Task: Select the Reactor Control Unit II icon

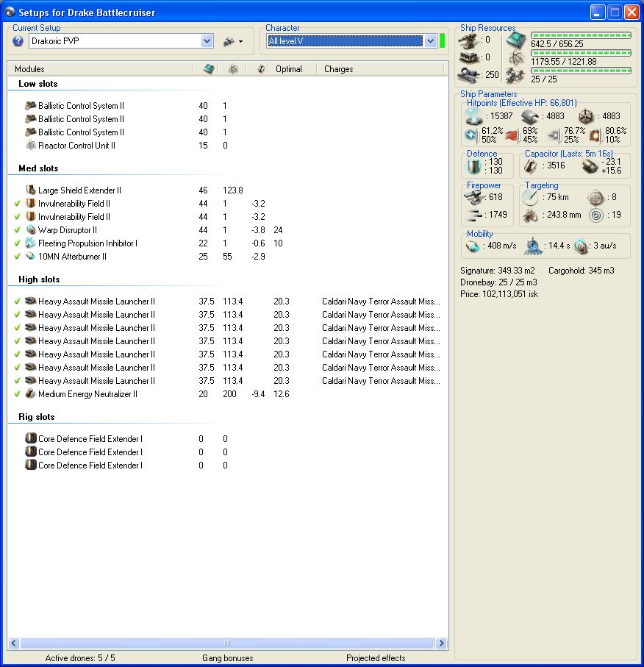Action: click(x=30, y=145)
